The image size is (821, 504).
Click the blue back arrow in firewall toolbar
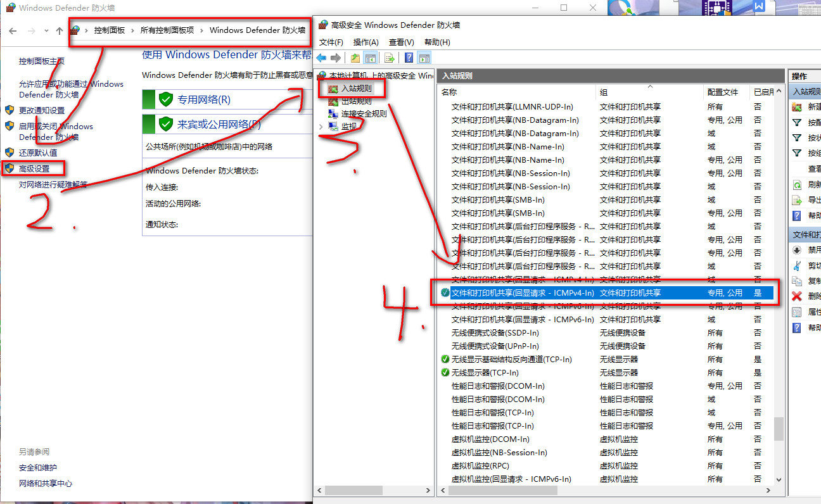pos(321,58)
